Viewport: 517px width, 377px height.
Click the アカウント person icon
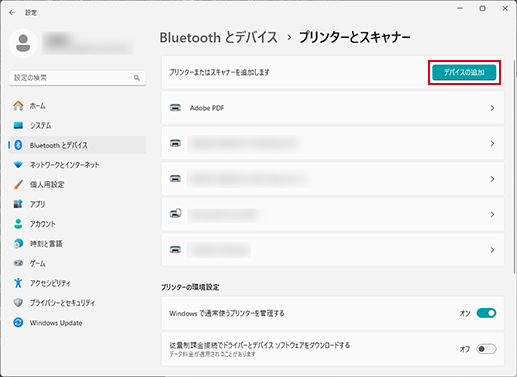[18, 224]
